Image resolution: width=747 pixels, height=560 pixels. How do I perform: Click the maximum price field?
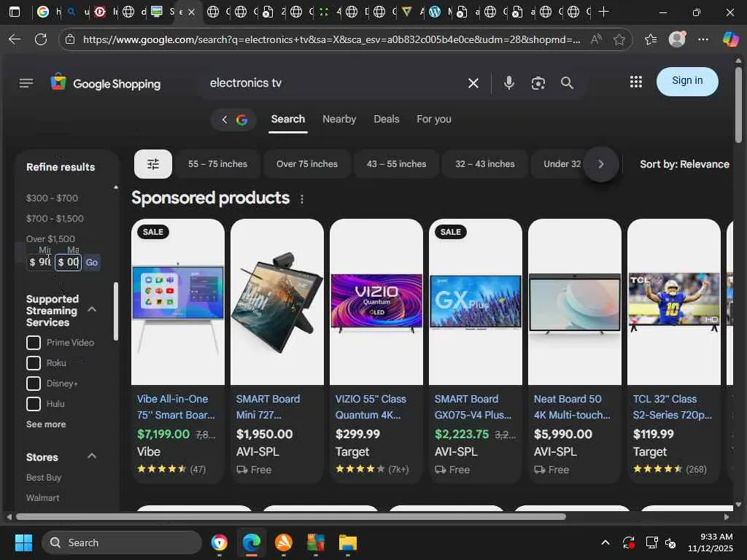[68, 262]
